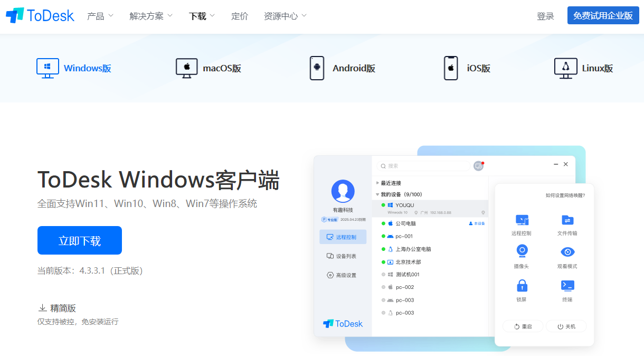Click the penguin icon next to 上海办公室电脑
This screenshot has width=644, height=356.
[x=391, y=249]
